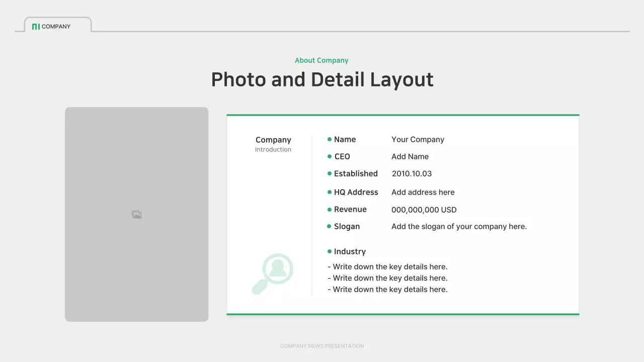Open the Photo and Detail Layout title
Image resolution: width=644 pixels, height=362 pixels.
pos(321,79)
